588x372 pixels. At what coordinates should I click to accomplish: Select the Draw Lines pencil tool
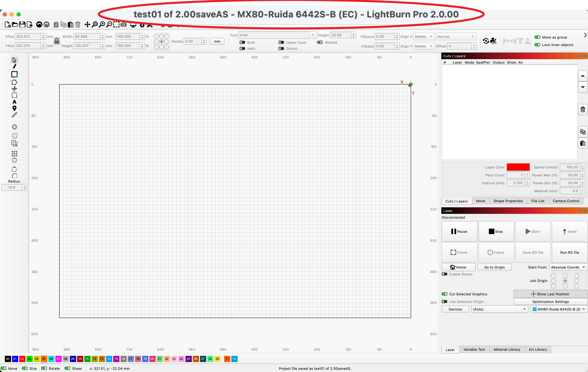(x=14, y=67)
